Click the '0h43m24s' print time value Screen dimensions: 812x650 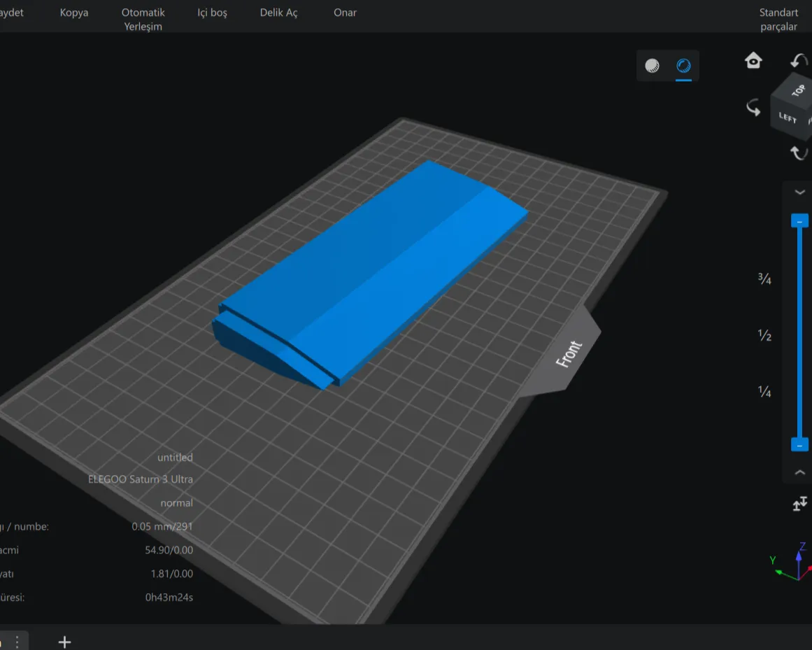169,597
